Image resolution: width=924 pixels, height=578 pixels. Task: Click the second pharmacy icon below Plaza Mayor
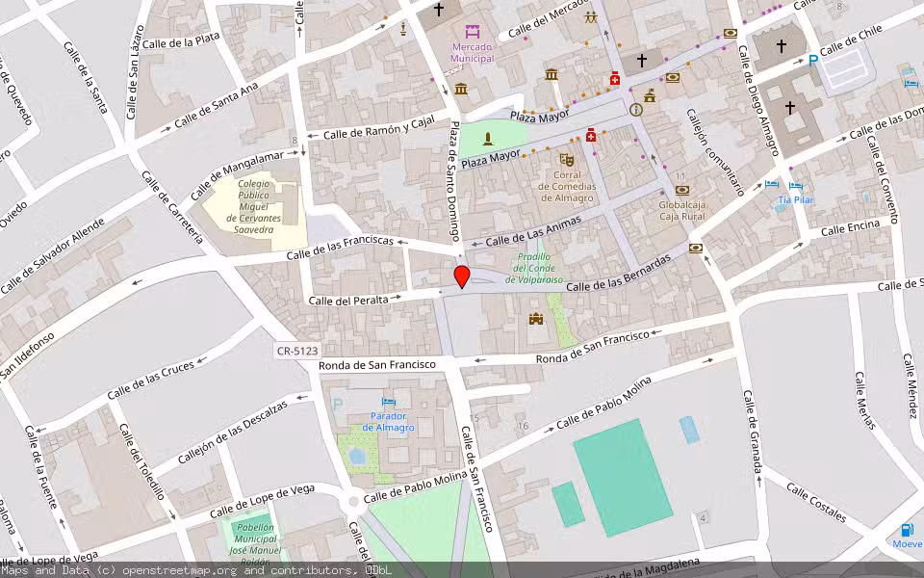590,136
